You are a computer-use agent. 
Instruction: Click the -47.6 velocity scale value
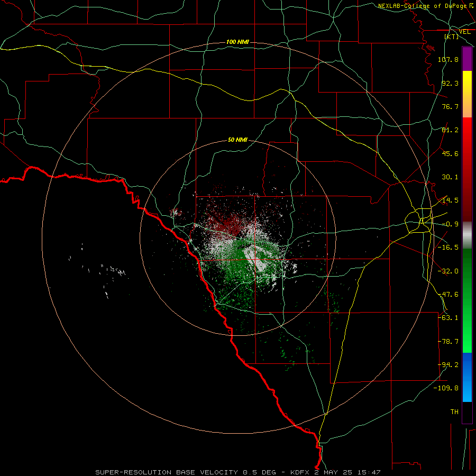(448, 295)
